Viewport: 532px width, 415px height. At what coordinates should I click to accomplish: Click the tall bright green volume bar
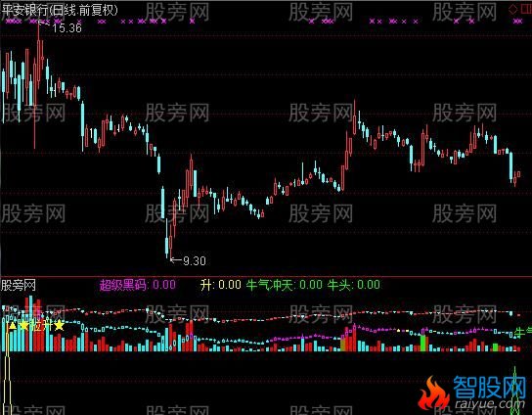click(x=422, y=343)
